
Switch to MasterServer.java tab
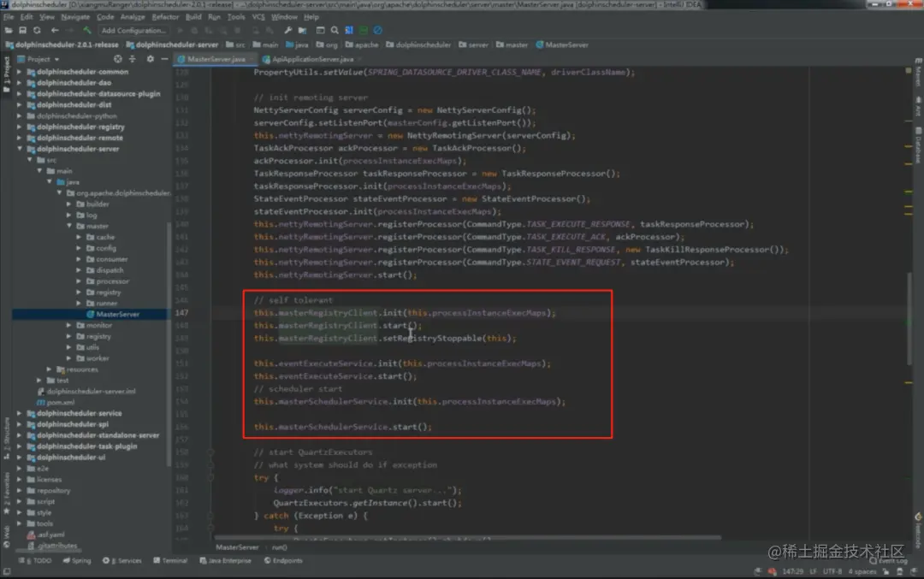click(216, 59)
